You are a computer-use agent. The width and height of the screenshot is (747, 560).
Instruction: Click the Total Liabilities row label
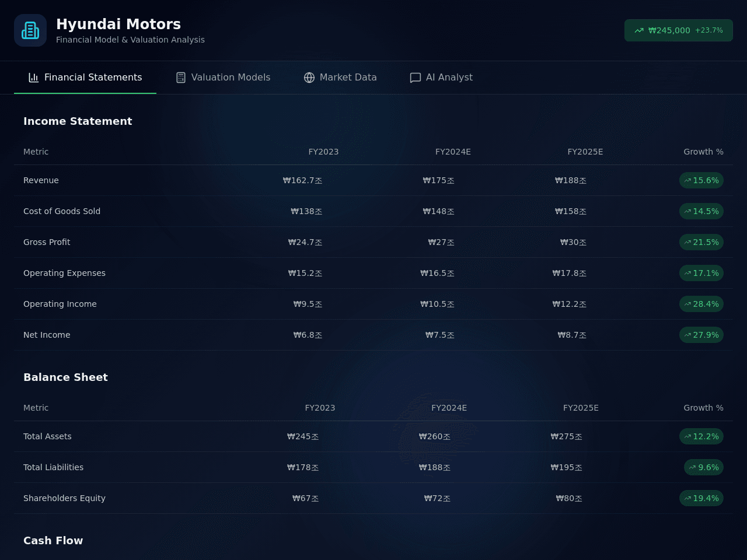[x=53, y=467]
